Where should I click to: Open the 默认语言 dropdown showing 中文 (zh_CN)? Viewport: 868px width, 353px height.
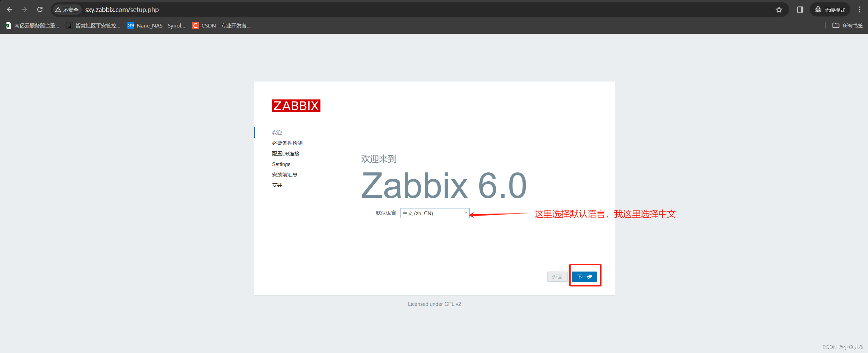[x=435, y=213]
